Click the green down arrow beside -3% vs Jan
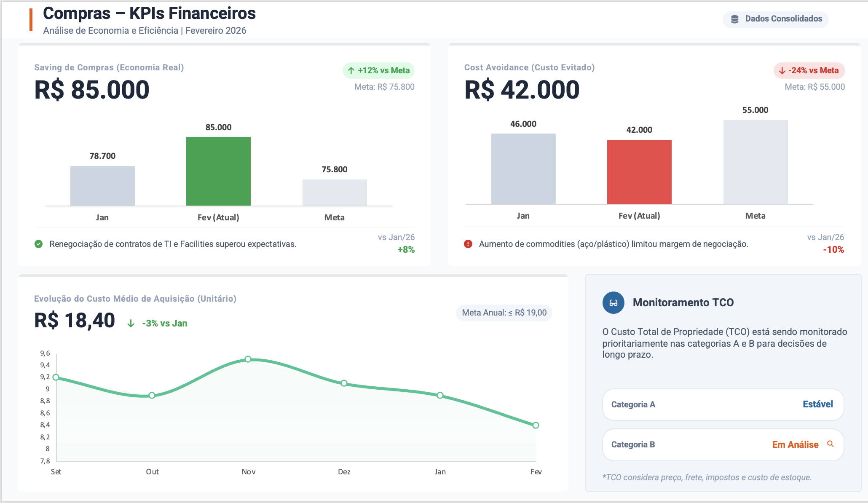868x503 pixels. (131, 324)
